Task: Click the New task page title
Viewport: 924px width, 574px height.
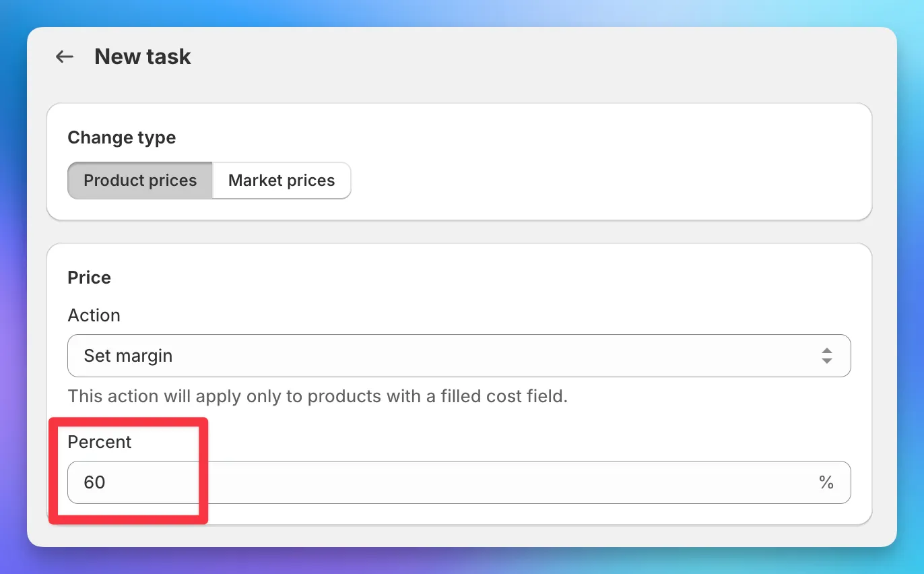Action: point(142,57)
